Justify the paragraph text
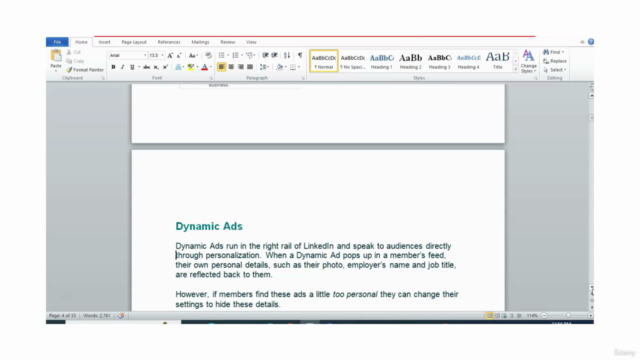This screenshot has width=640, height=360. coord(250,67)
